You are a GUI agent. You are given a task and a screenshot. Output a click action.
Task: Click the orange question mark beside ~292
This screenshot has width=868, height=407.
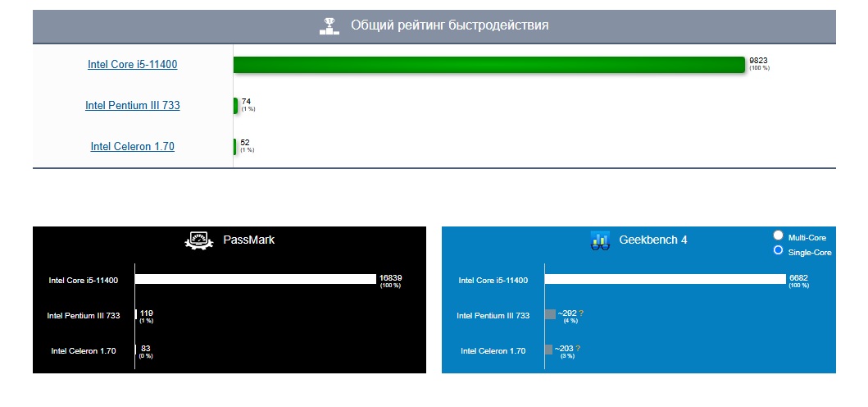581,313
